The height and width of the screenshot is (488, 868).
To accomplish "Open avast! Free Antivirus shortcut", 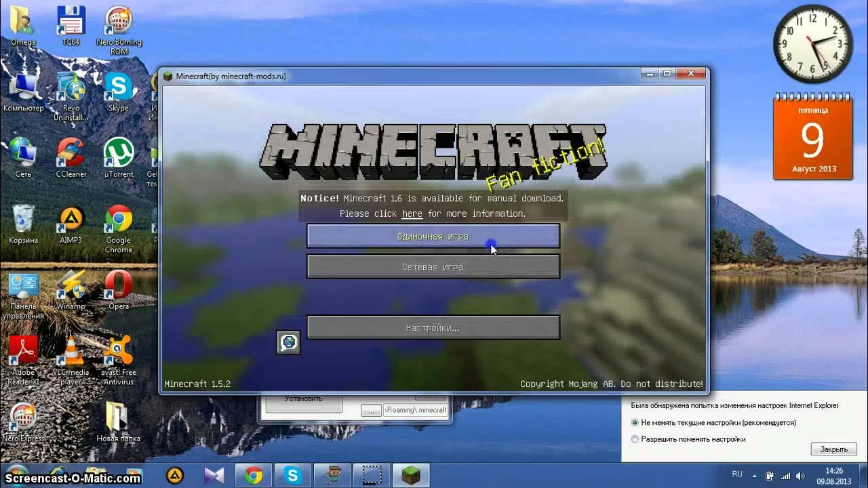I will pos(119,361).
